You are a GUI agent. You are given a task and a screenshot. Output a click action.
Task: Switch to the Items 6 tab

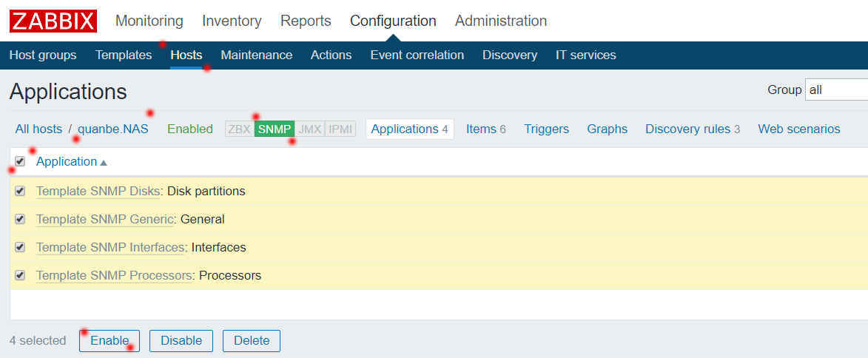click(x=486, y=129)
